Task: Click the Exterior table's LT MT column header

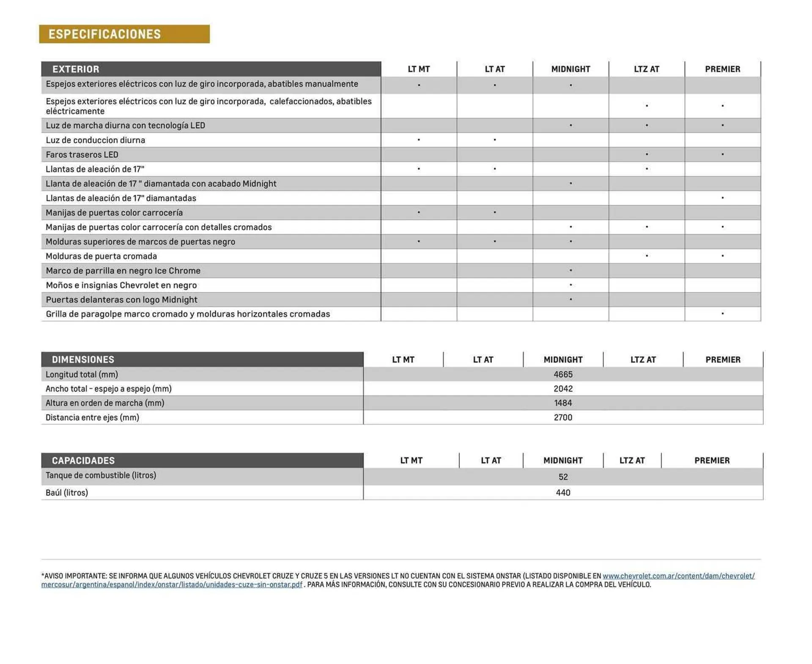Action: tap(419, 69)
